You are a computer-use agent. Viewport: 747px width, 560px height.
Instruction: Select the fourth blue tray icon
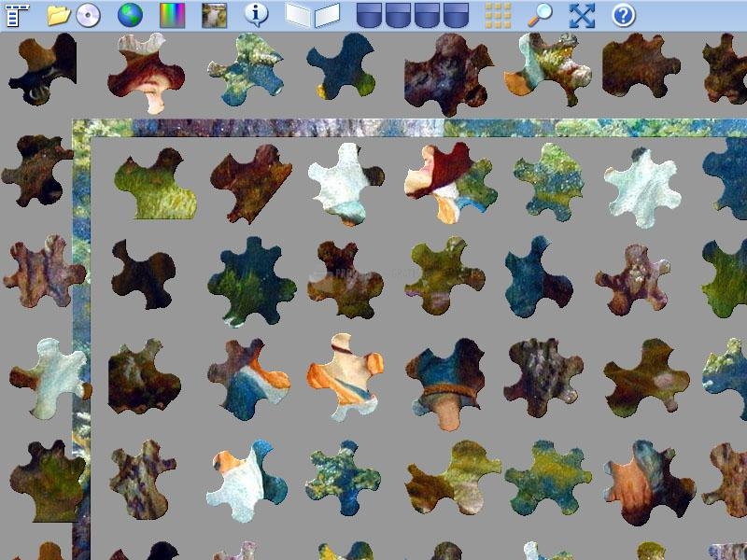click(456, 15)
